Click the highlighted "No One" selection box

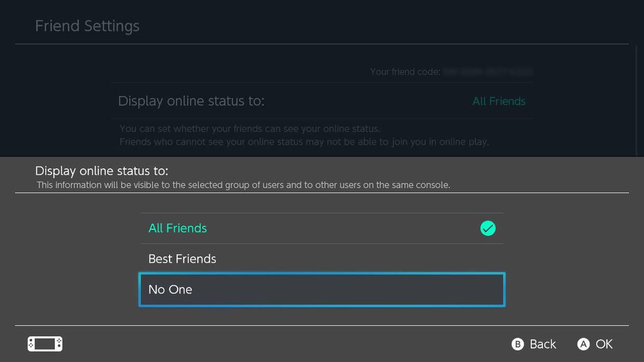(x=322, y=289)
